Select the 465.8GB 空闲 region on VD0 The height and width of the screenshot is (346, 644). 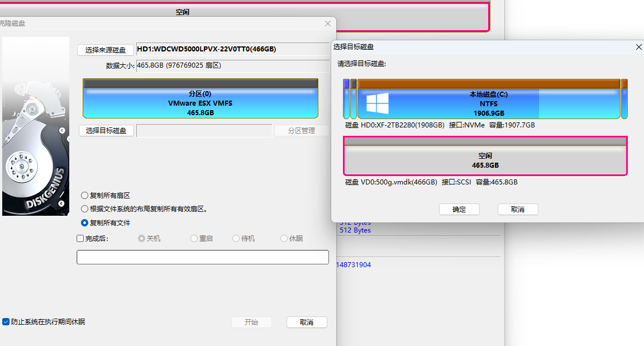click(x=485, y=160)
